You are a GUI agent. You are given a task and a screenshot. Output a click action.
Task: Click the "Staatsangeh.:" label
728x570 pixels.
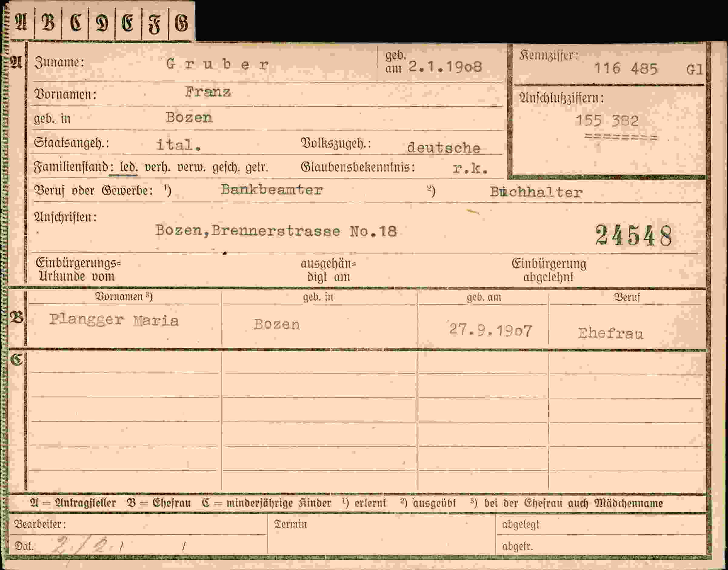point(72,143)
